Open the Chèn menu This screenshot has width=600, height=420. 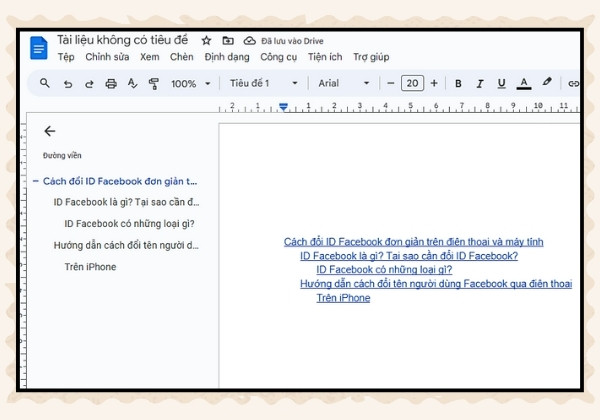pyautogui.click(x=182, y=57)
